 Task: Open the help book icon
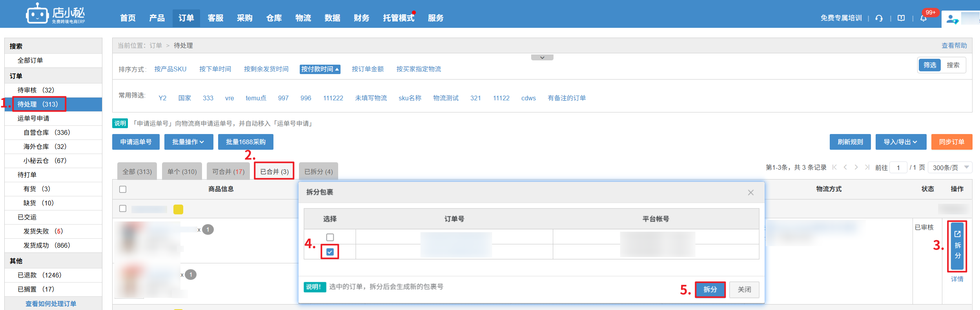point(901,18)
